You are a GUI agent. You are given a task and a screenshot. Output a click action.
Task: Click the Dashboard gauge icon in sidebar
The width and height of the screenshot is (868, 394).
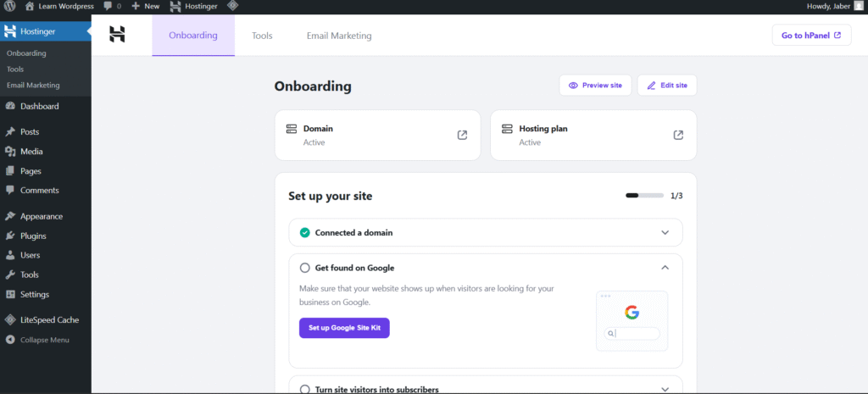coord(10,106)
